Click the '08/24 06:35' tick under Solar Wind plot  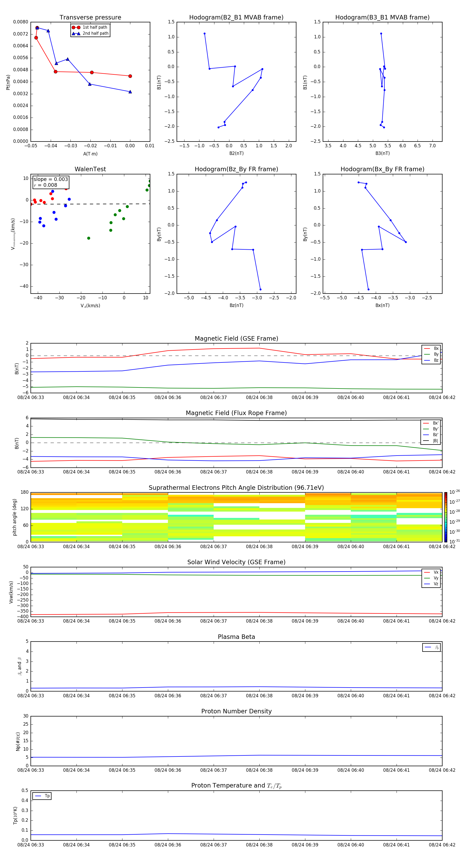point(122,621)
